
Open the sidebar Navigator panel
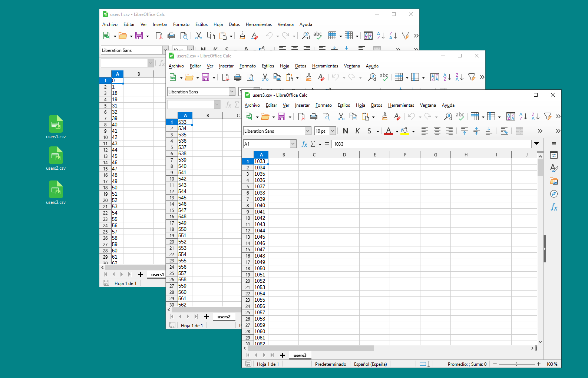click(554, 194)
